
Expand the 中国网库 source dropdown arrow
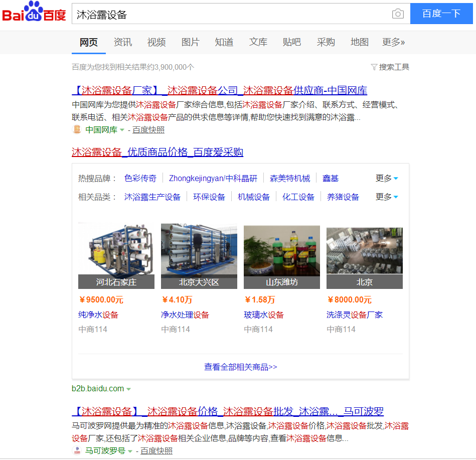pos(122,130)
